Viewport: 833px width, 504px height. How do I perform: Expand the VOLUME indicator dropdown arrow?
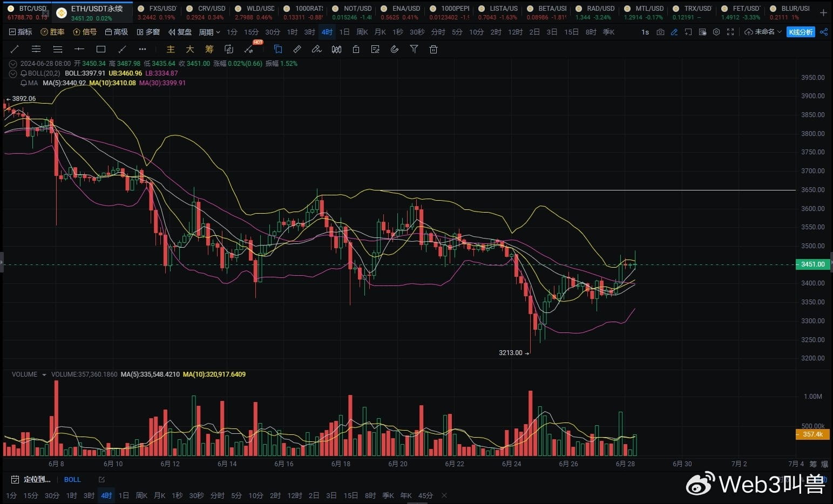(44, 374)
